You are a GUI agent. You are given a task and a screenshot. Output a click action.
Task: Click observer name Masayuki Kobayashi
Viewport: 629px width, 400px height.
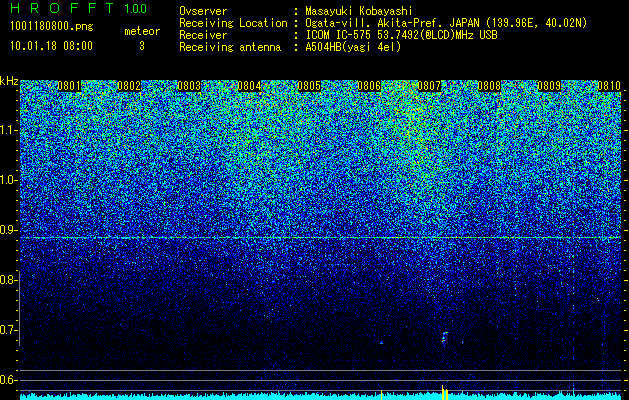pos(359,11)
